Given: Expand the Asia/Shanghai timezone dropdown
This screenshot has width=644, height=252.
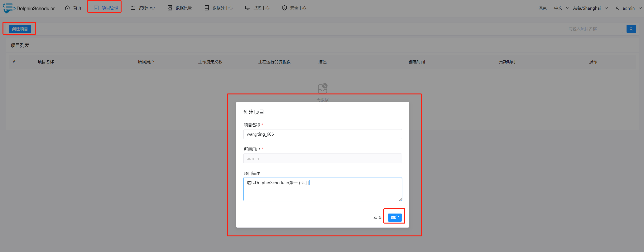Looking at the screenshot, I should click(x=590, y=8).
